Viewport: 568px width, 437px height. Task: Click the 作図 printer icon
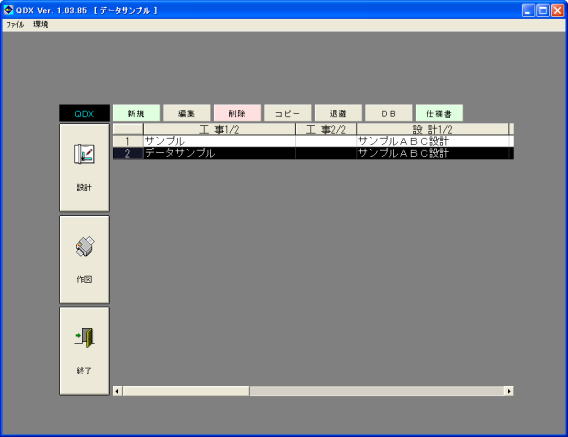84,246
